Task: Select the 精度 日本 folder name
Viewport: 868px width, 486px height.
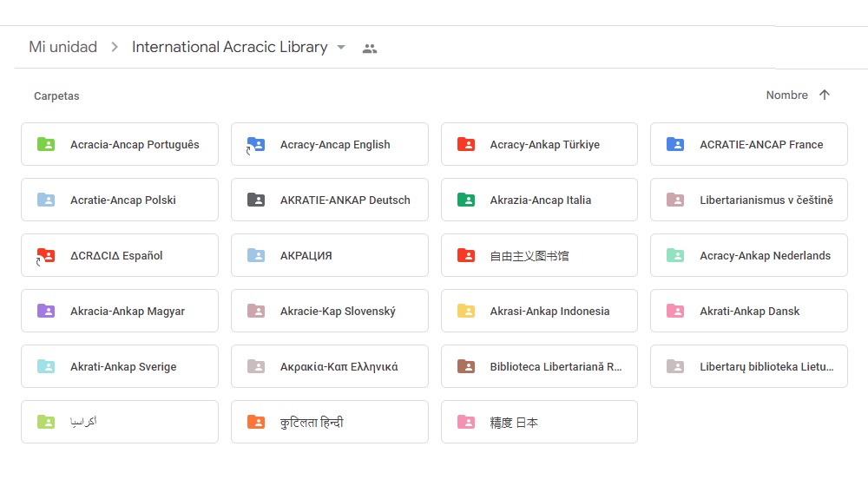Action: coord(514,423)
